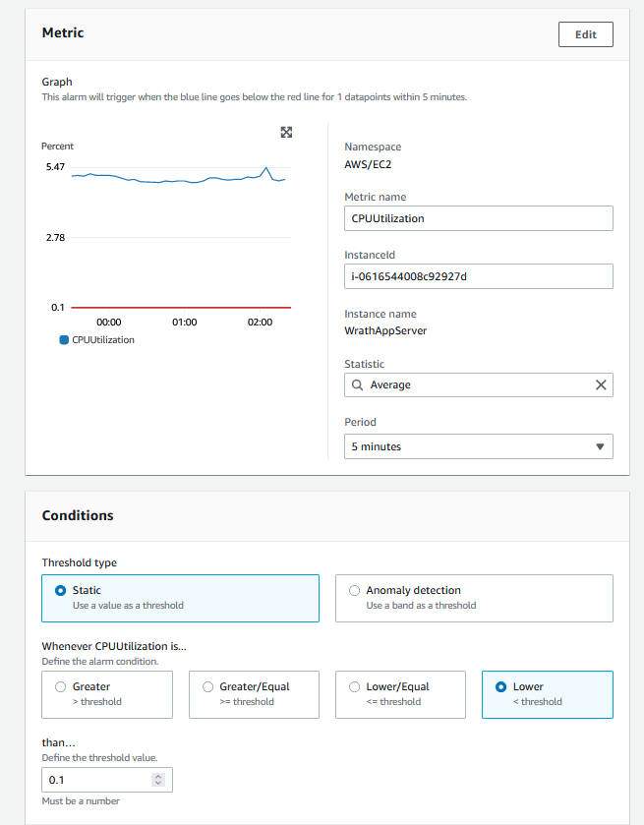
Task: Click the blue CPUUtilization line peak
Action: pyautogui.click(x=265, y=167)
